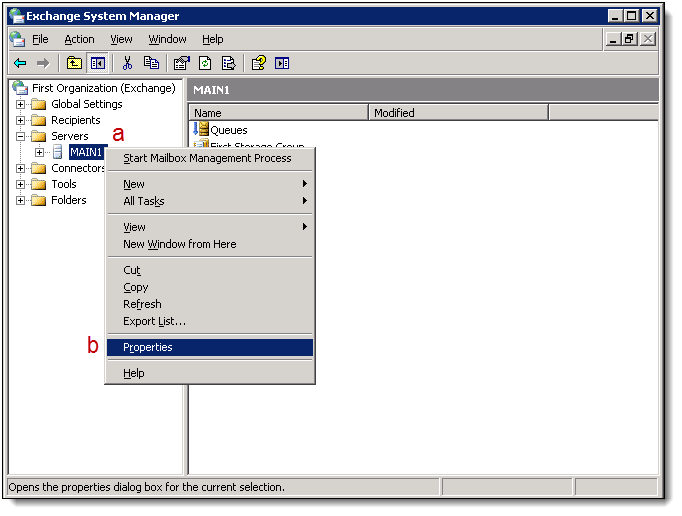Open the File menu
The height and width of the screenshot is (516, 682).
coord(40,39)
